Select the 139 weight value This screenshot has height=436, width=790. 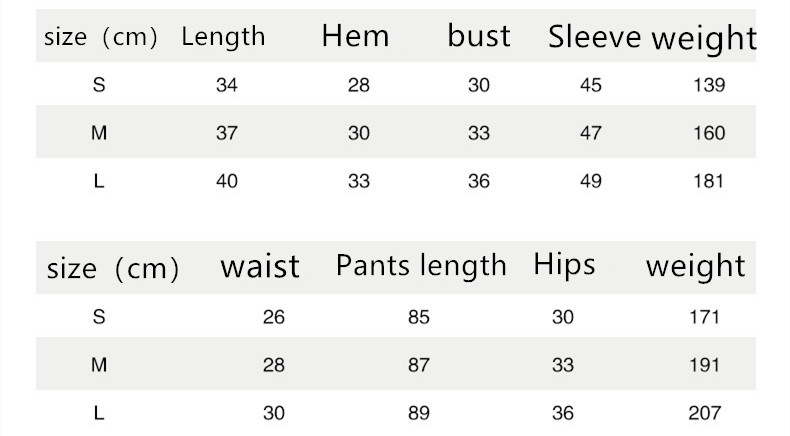pos(708,85)
